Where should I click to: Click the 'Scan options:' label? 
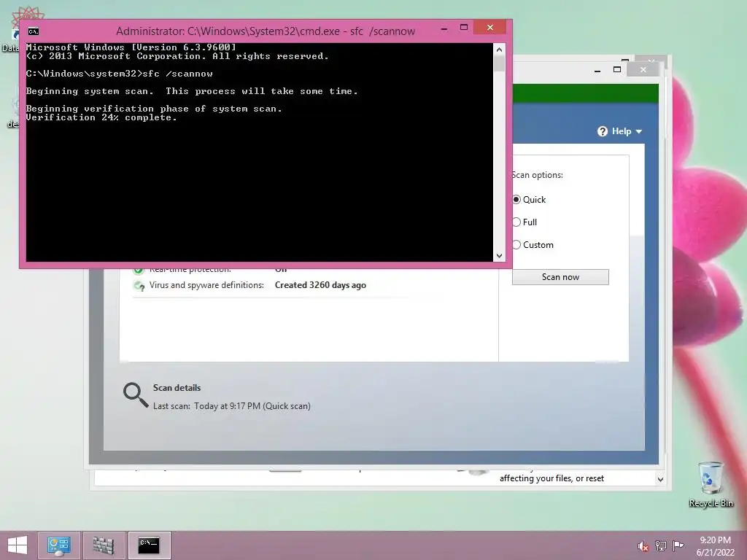click(x=538, y=175)
